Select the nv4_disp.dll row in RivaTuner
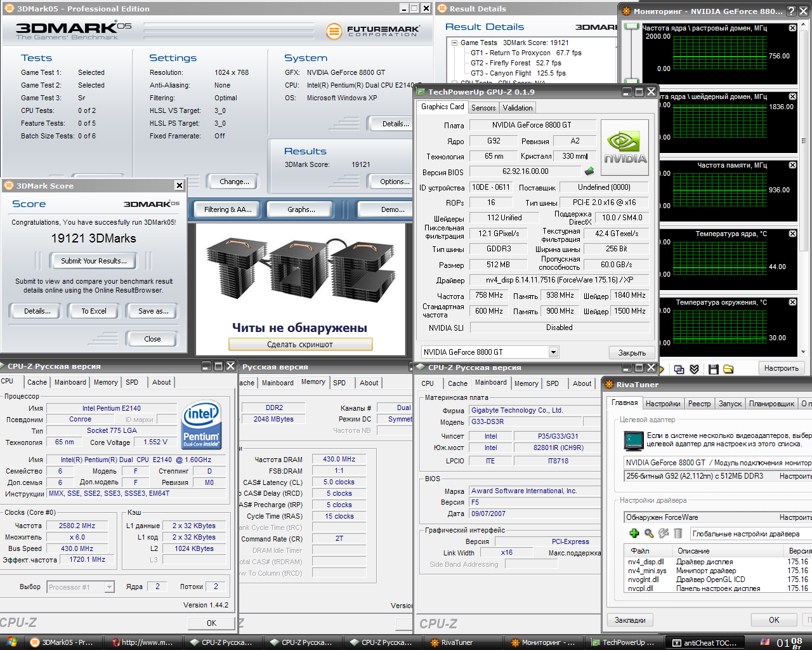Viewport: 812px width, 650px height. pyautogui.click(x=719, y=562)
